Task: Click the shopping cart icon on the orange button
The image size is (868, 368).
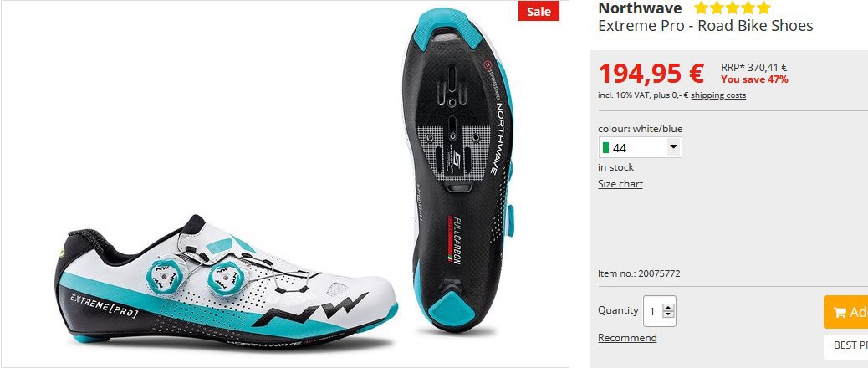Action: coord(840,312)
